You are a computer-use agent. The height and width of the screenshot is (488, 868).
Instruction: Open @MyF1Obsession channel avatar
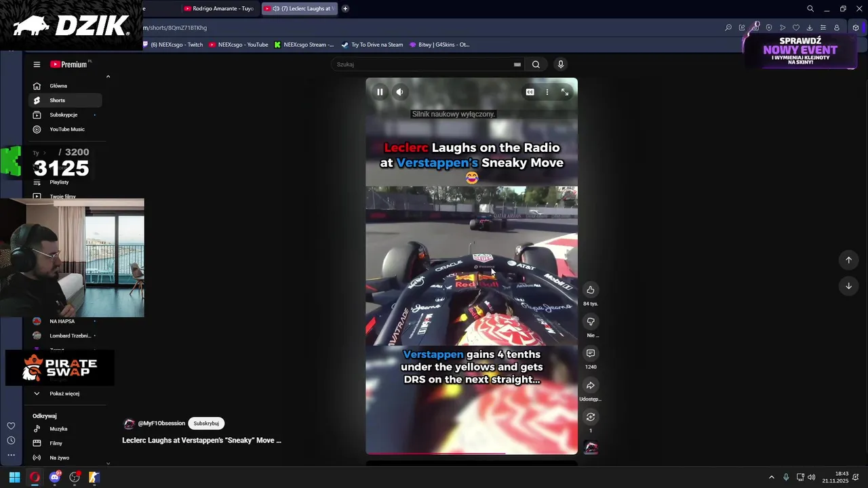pos(129,424)
